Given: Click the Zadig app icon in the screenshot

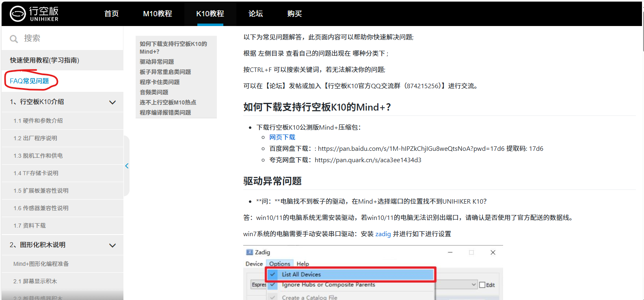Looking at the screenshot, I should click(x=250, y=252).
